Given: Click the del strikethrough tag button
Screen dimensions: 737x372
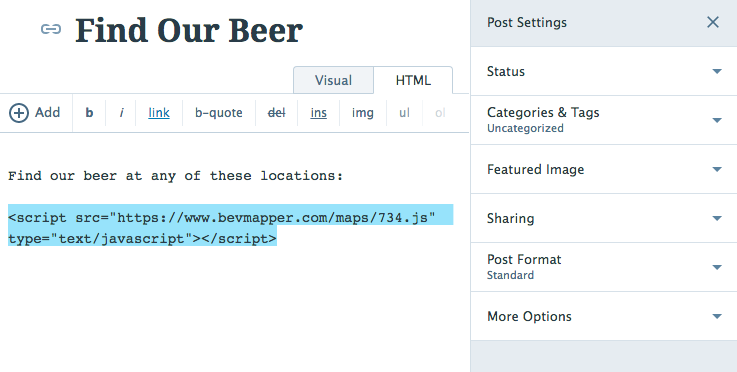Looking at the screenshot, I should pos(276,113).
